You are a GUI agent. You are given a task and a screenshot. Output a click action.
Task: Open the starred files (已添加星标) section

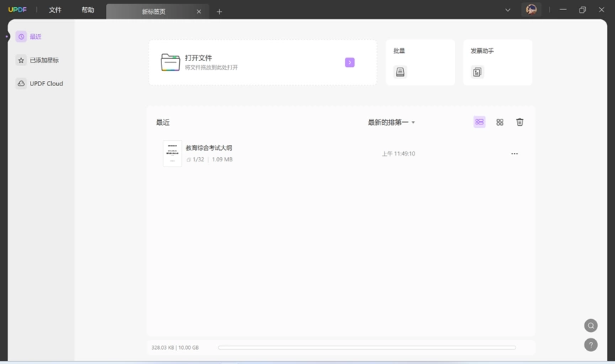click(37, 60)
